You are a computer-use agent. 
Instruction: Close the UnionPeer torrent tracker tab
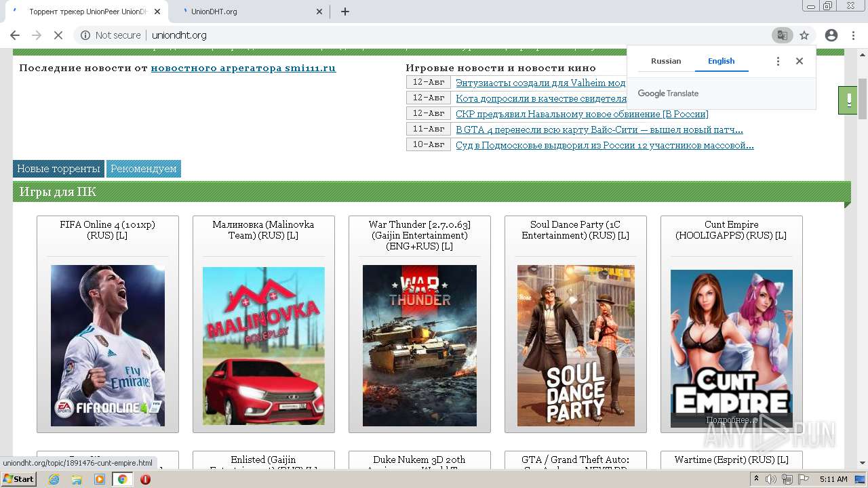(157, 12)
